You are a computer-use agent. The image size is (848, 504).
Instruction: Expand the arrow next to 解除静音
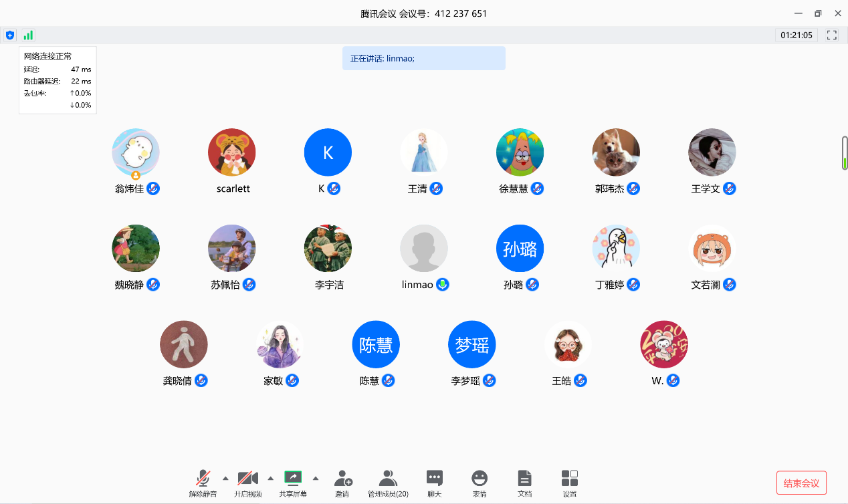225,478
